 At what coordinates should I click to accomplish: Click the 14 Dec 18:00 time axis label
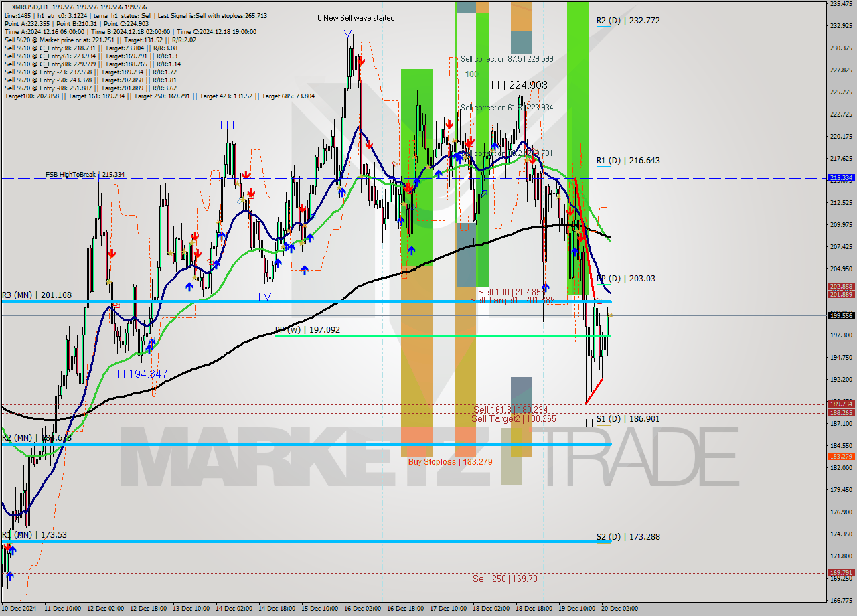[277, 609]
